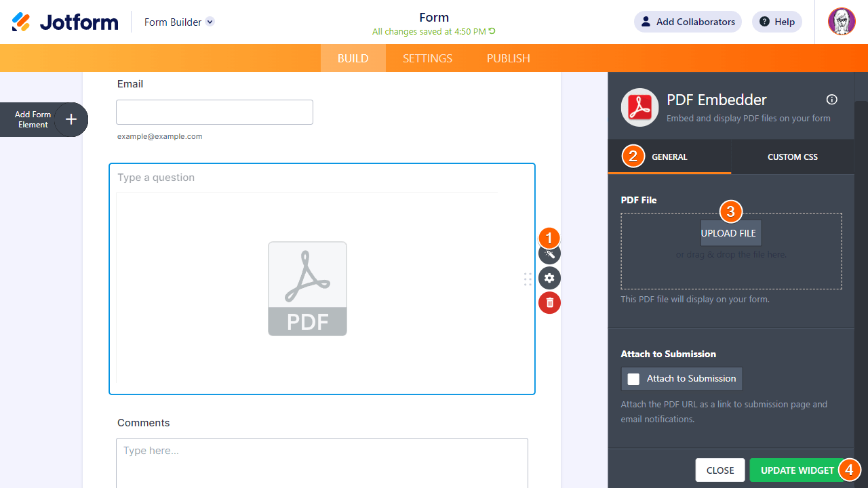Image resolution: width=868 pixels, height=488 pixels.
Task: Click the UPLOAD FILE button
Action: coord(730,232)
